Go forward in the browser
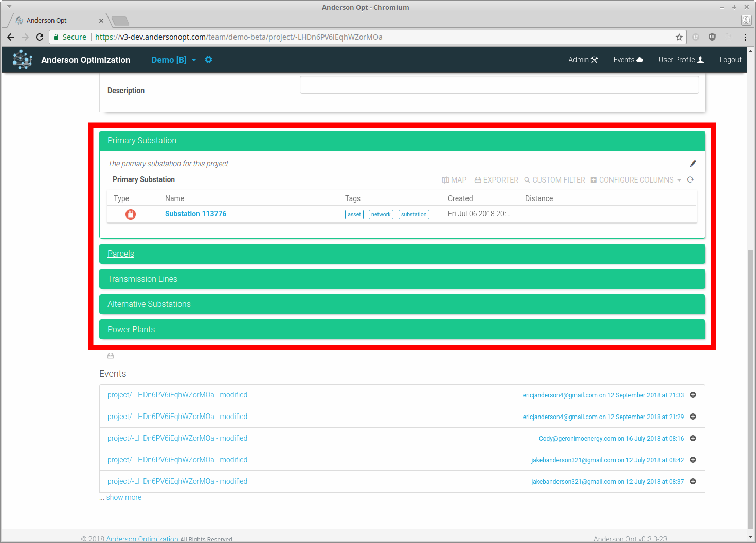Screen dimensions: 756x543 25,37
